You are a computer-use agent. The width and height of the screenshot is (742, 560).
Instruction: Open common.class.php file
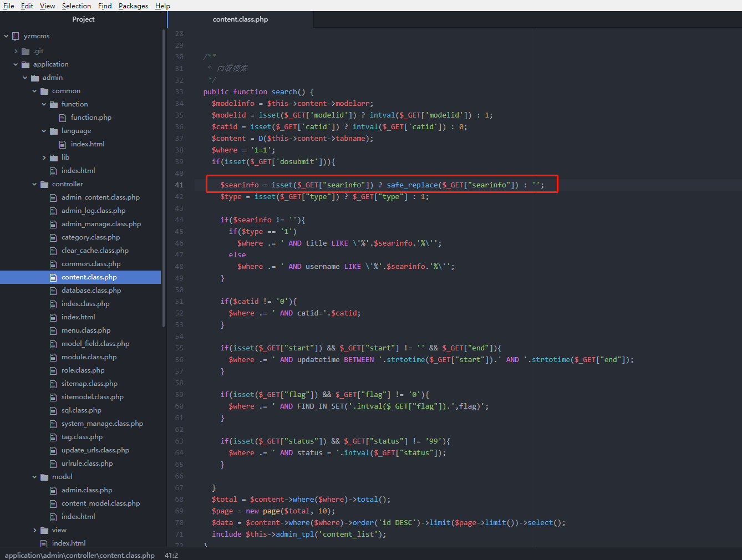click(x=91, y=264)
